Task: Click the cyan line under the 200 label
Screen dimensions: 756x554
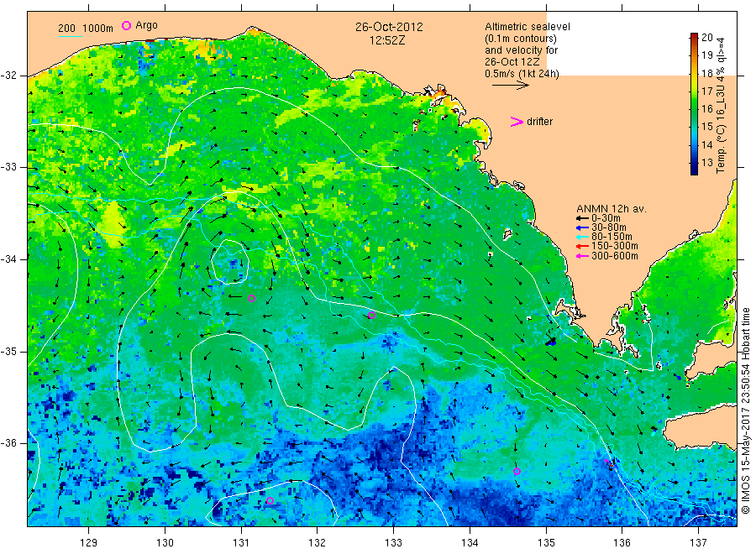Action: pos(70,36)
